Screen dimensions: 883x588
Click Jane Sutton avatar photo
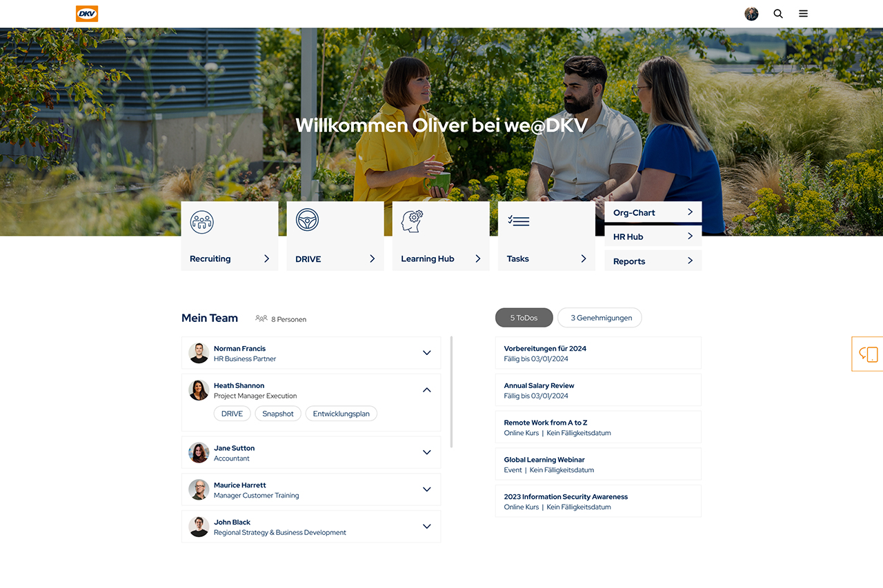coord(199,453)
